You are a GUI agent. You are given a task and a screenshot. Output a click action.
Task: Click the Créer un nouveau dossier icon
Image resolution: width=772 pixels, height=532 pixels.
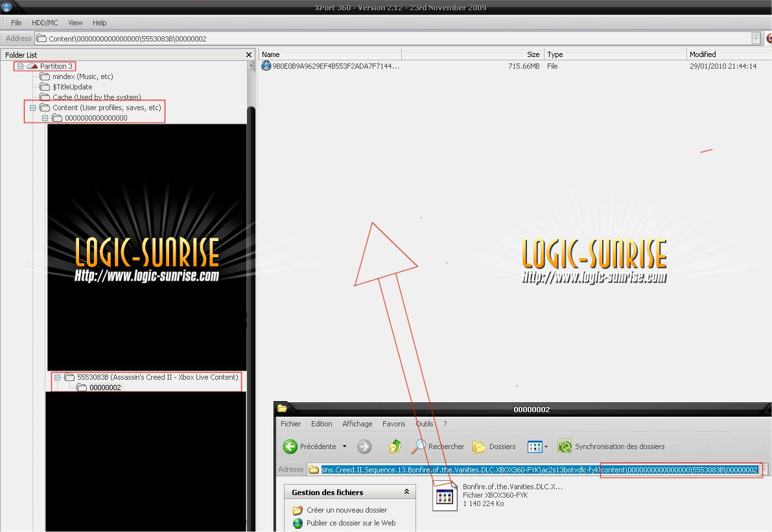coord(298,510)
